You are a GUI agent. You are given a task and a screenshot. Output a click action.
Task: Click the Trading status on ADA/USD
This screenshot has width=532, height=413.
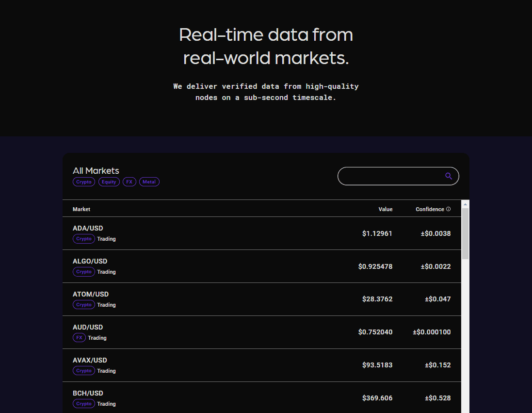(106, 239)
